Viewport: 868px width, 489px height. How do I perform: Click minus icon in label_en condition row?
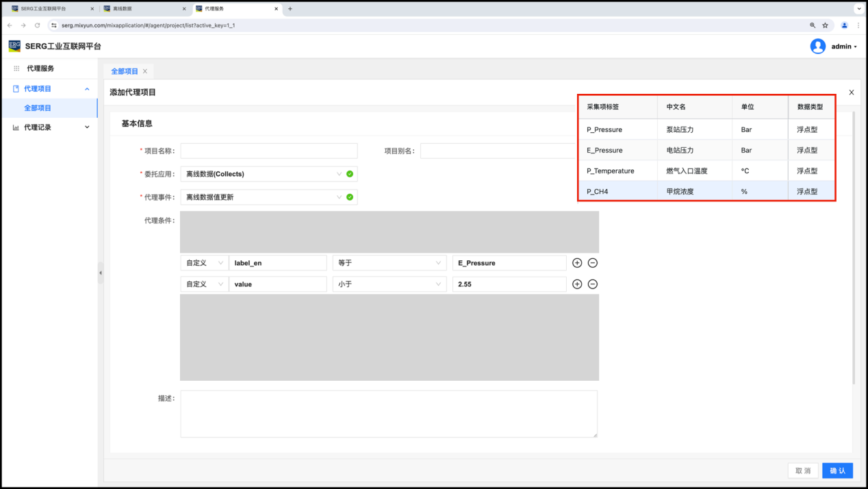pos(593,263)
